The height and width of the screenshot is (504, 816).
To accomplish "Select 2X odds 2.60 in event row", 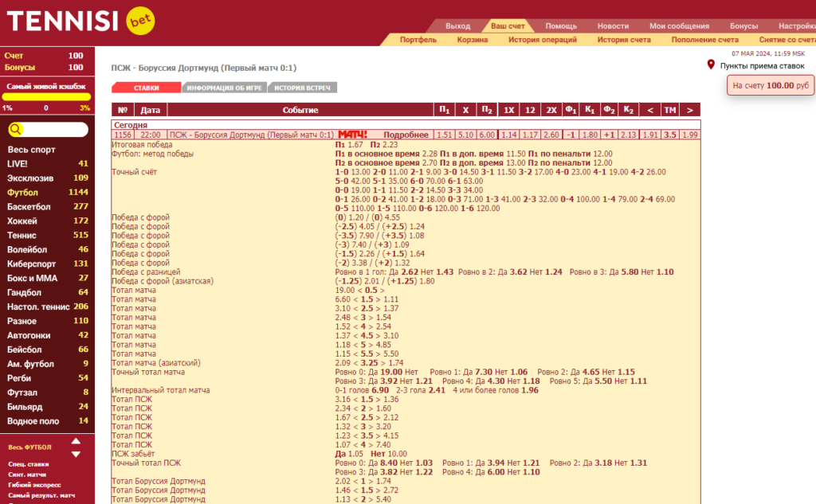I will point(551,135).
